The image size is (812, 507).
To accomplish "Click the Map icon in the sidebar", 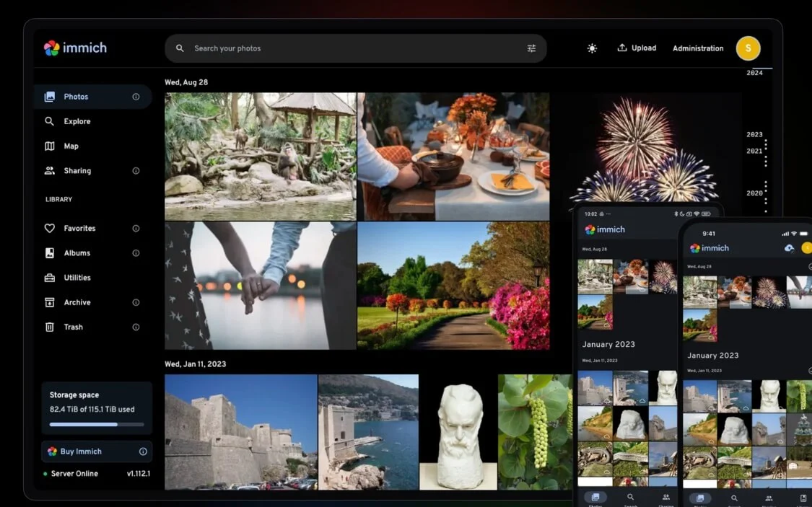I will [50, 146].
